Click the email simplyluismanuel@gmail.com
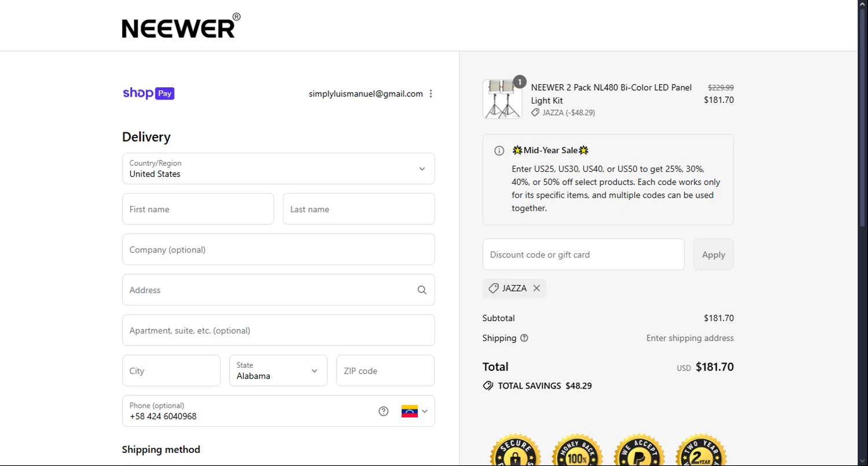The image size is (868, 466). (366, 94)
